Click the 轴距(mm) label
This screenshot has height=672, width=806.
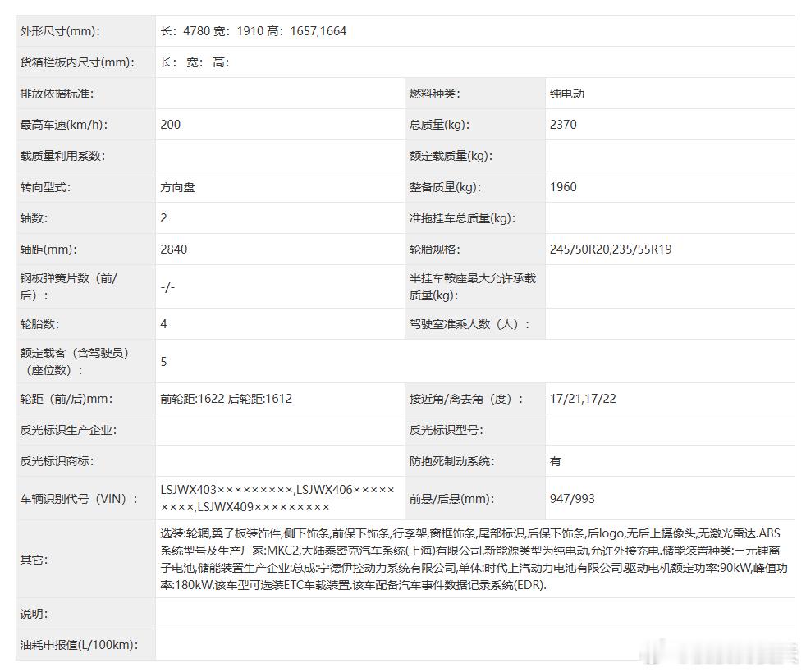(x=48, y=249)
